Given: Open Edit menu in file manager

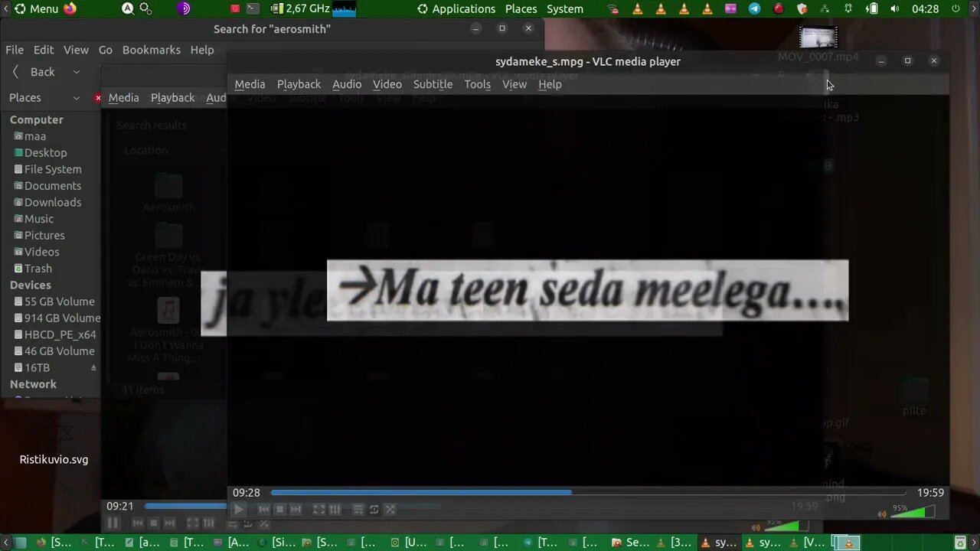Looking at the screenshot, I should tap(44, 50).
